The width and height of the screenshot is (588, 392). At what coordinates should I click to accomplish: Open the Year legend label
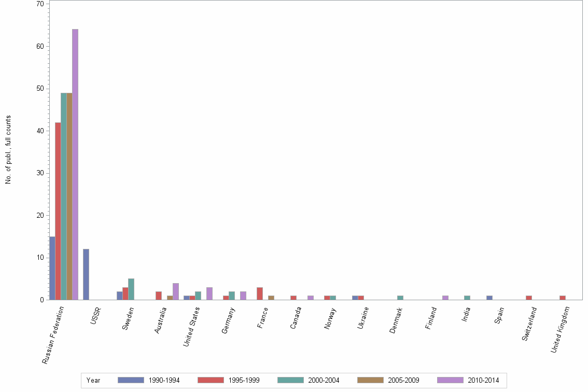point(95,380)
